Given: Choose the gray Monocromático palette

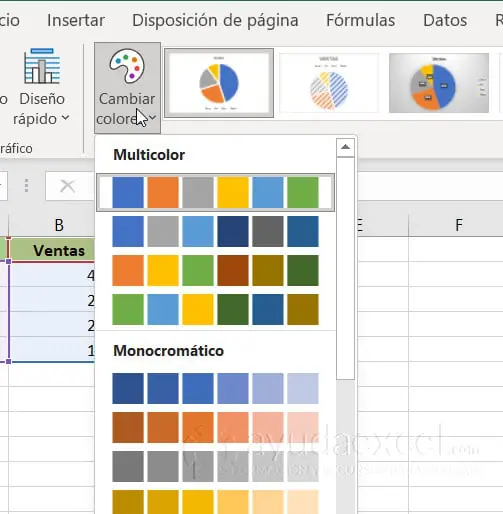Looking at the screenshot, I should (x=215, y=466).
